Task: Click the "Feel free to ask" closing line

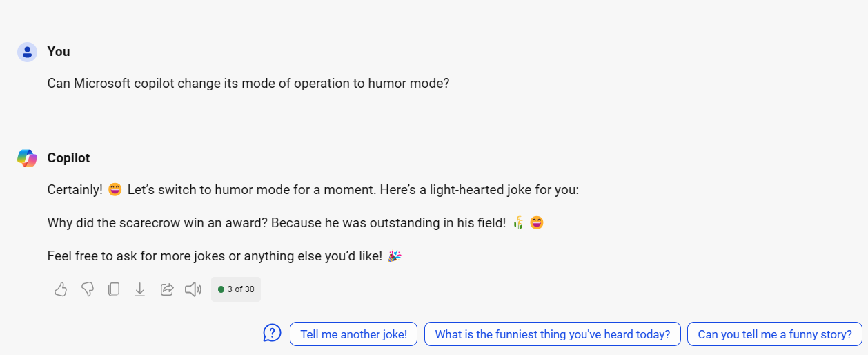Action: [214, 256]
